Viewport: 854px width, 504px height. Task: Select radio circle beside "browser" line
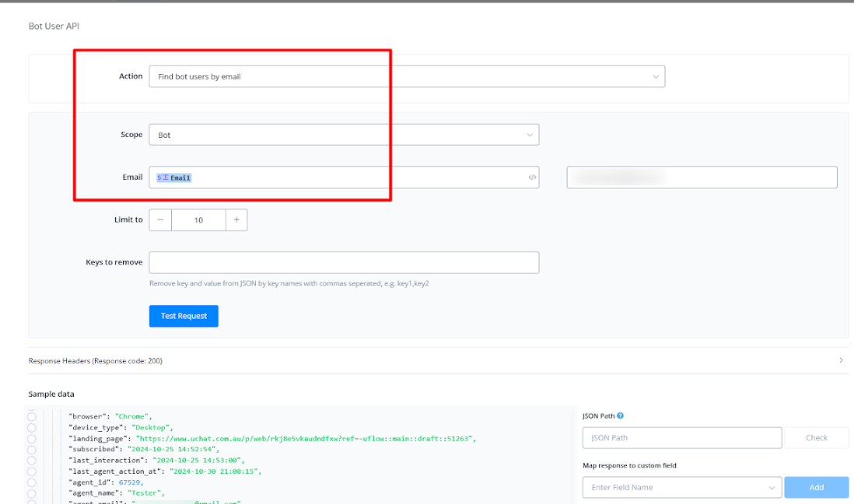pyautogui.click(x=32, y=417)
